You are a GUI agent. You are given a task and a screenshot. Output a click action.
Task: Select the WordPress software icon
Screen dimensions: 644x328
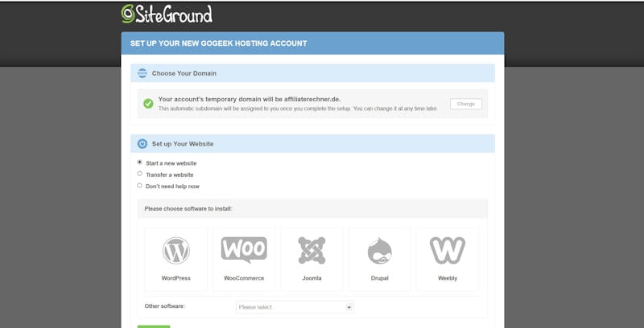[x=175, y=251]
